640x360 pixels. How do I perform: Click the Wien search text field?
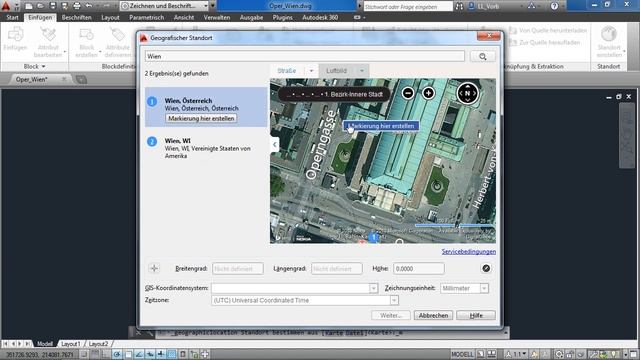pos(304,56)
